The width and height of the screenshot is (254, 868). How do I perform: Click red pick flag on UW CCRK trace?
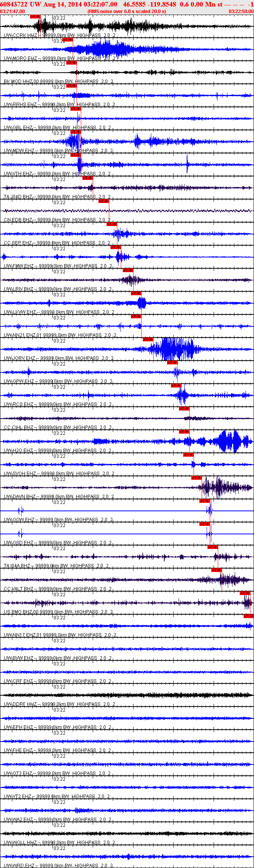tap(35, 17)
